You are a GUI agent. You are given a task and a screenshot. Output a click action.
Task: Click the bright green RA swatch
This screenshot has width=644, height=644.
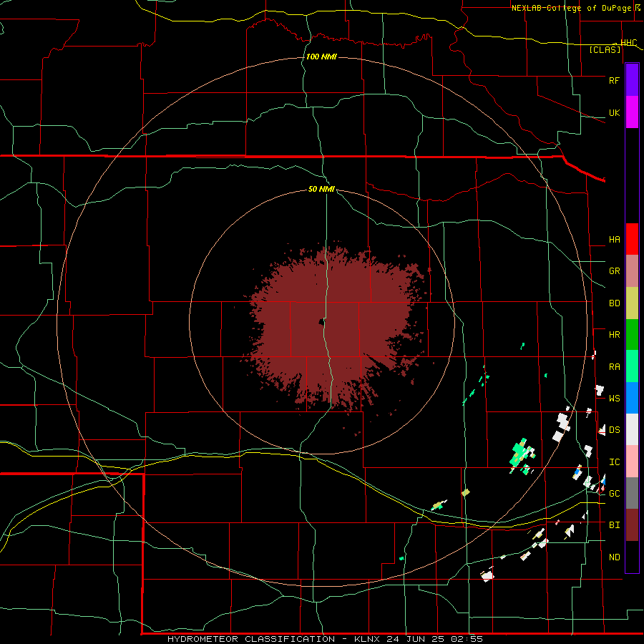click(632, 366)
